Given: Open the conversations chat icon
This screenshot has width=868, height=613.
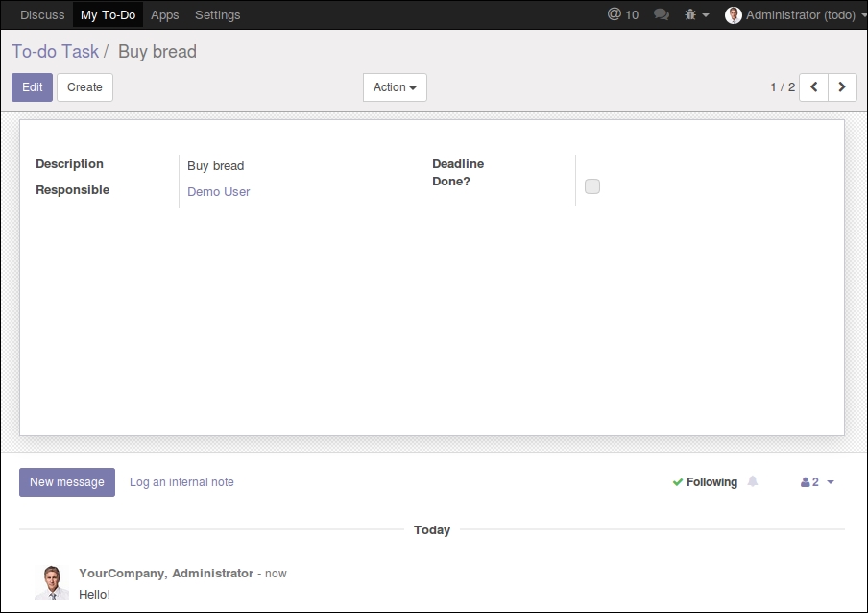Looking at the screenshot, I should click(x=661, y=15).
